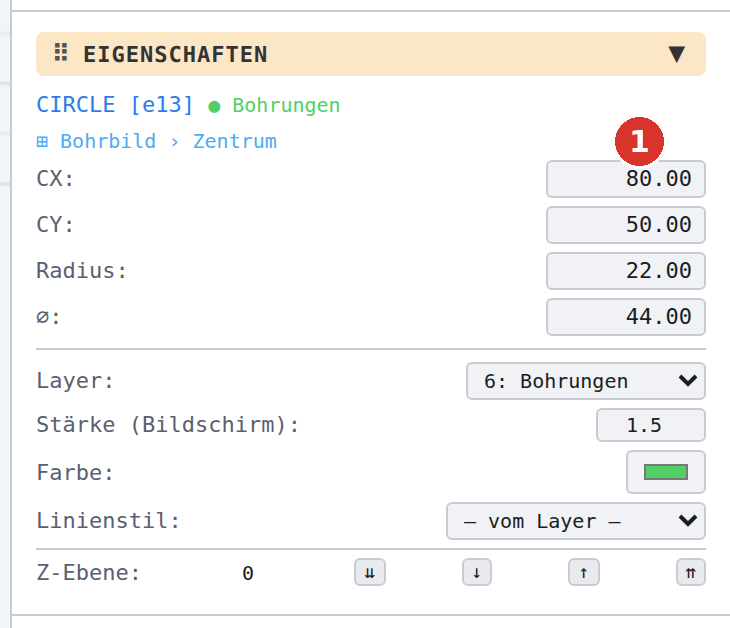Image resolution: width=730 pixels, height=628 pixels.
Task: Open the green Farbe color swatch
Action: (666, 472)
